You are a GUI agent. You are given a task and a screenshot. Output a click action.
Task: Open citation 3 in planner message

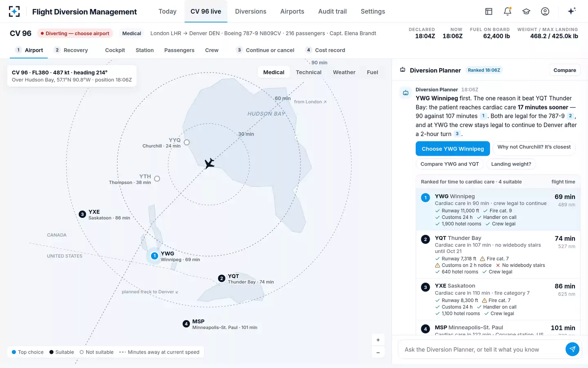457,134
